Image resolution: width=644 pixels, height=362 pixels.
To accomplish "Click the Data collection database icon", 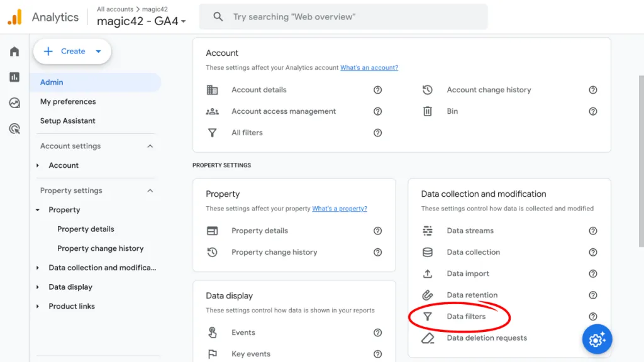I will 428,252.
